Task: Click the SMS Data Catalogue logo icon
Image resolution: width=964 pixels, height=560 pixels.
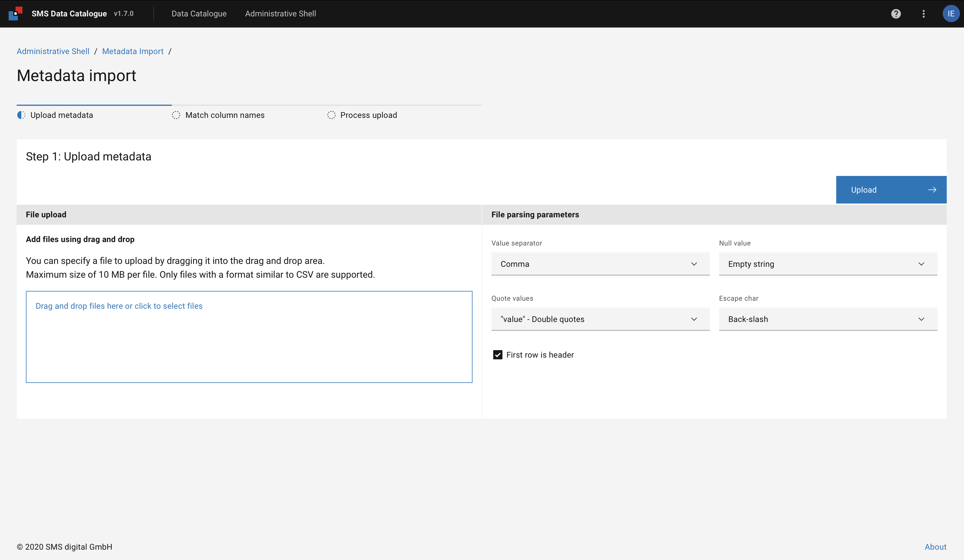Action: [x=16, y=14]
